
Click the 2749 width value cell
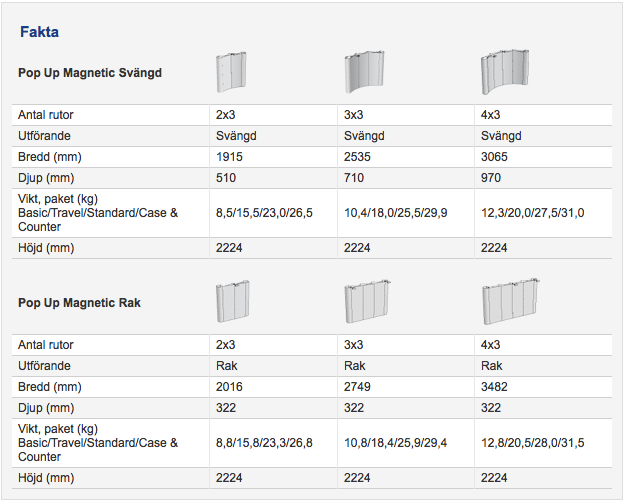click(x=406, y=387)
